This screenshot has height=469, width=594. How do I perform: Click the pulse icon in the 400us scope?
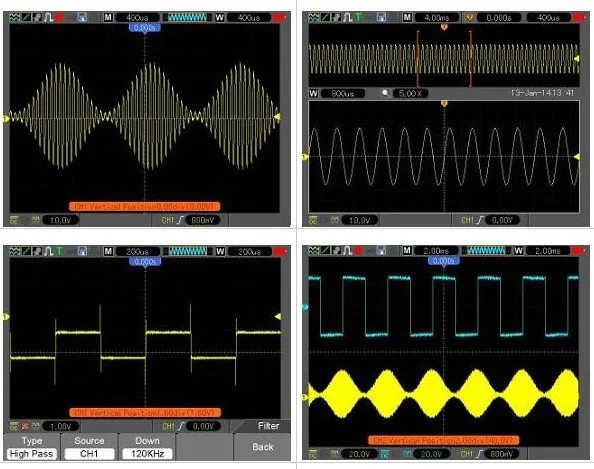[x=48, y=17]
